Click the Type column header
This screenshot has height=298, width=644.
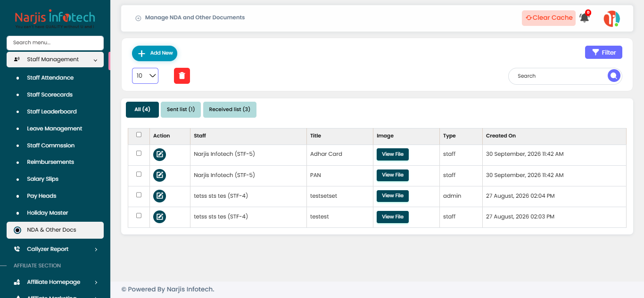tap(461, 136)
